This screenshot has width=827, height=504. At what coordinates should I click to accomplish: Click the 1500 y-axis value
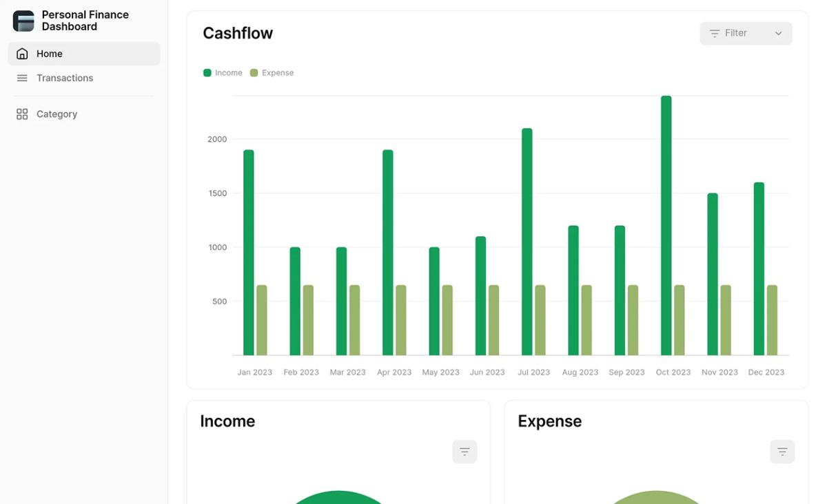[x=217, y=193]
